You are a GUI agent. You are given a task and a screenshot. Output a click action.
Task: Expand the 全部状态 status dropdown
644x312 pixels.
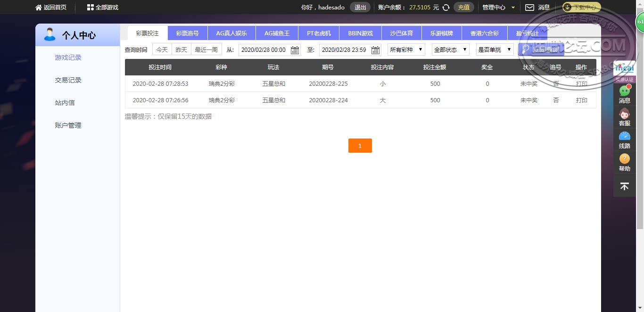pyautogui.click(x=450, y=49)
